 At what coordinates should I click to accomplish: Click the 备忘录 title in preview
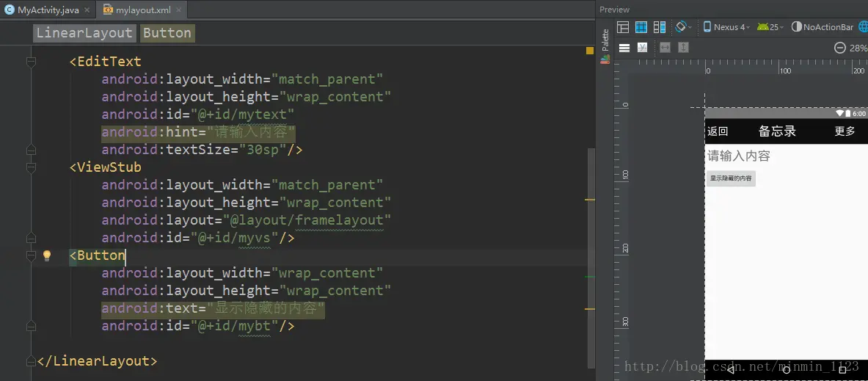[777, 131]
